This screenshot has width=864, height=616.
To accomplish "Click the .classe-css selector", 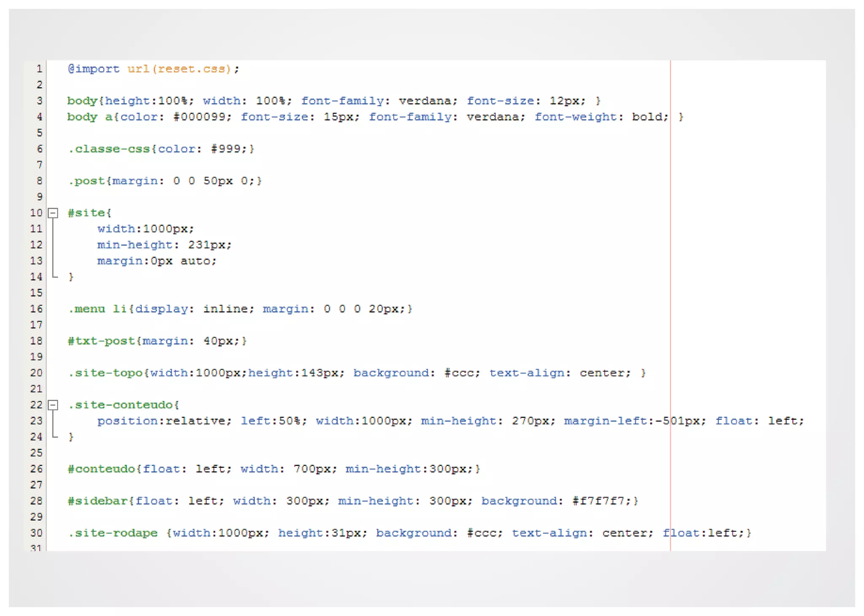I will [109, 149].
